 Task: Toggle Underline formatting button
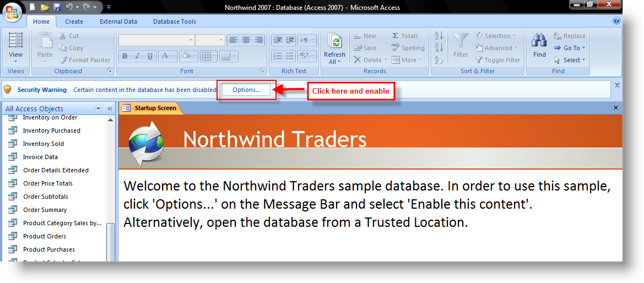point(149,56)
